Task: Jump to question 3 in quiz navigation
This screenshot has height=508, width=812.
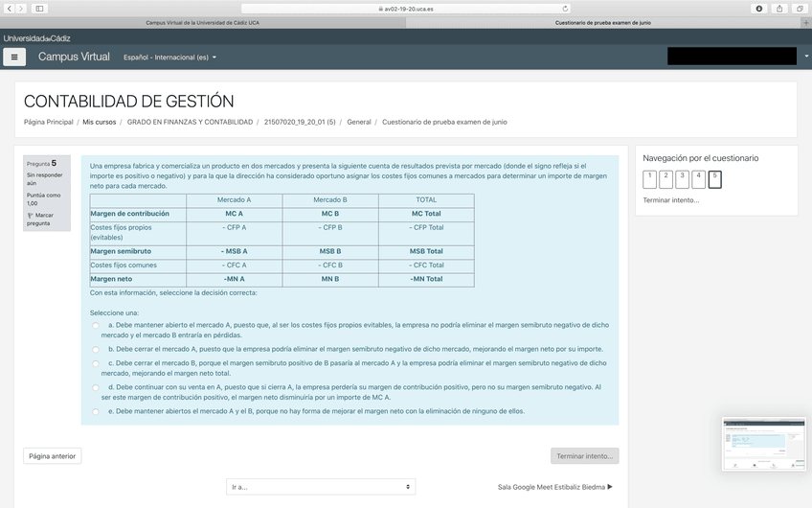Action: [682, 179]
